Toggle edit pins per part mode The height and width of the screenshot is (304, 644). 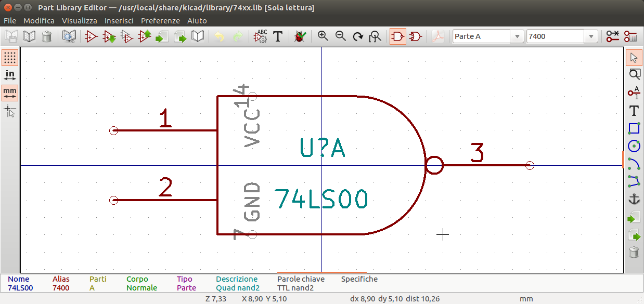pos(613,36)
